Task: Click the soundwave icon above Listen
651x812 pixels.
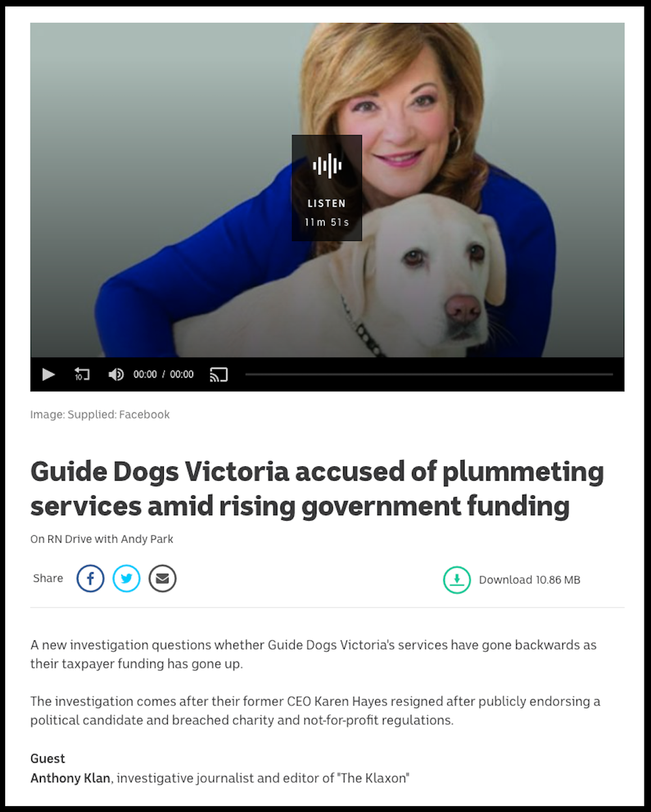Action: click(x=327, y=165)
